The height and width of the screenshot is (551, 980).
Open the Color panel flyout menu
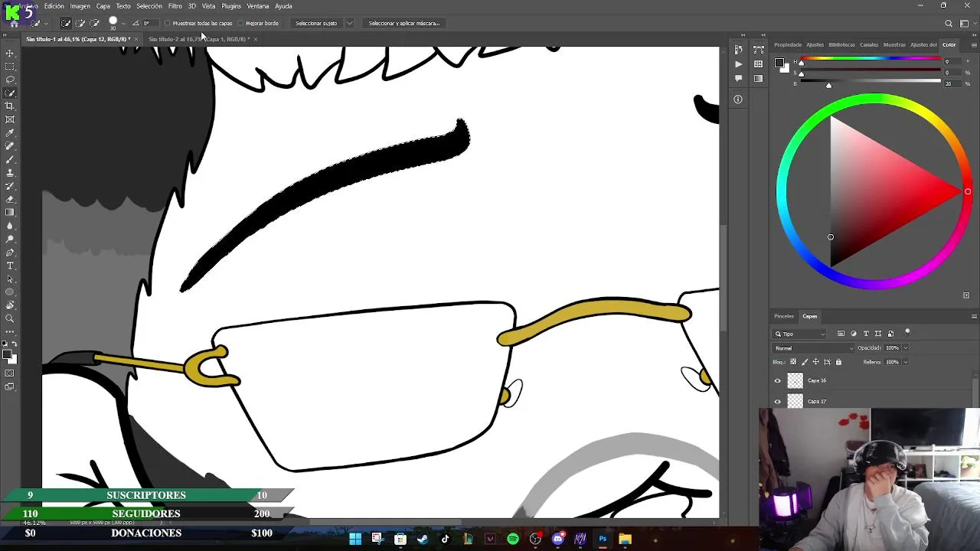974,44
